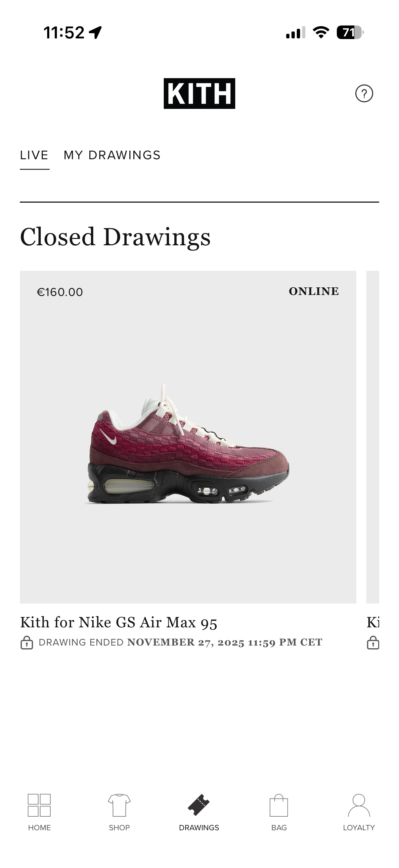Tap the Wi-Fi status icon
The height and width of the screenshot is (868, 399).
[x=321, y=32]
